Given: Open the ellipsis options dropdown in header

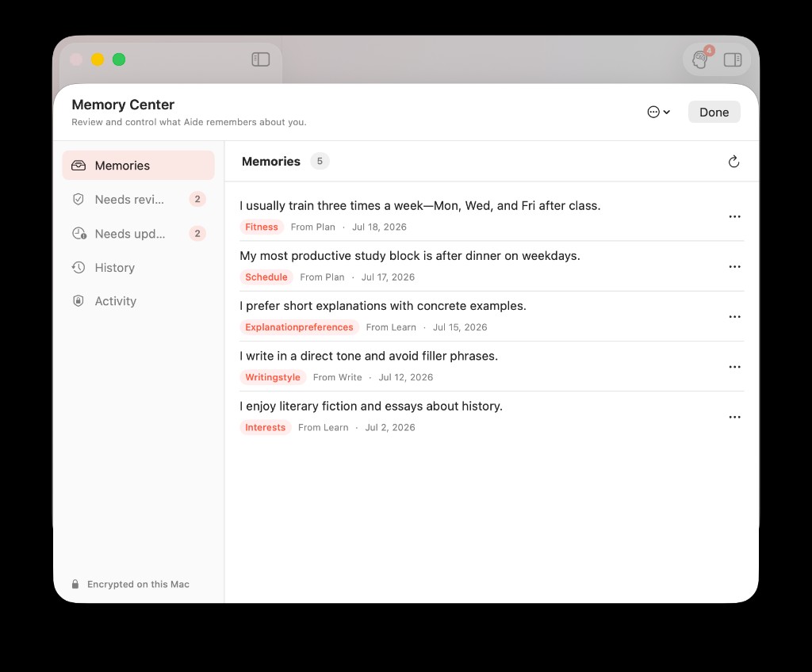Looking at the screenshot, I should coord(659,112).
